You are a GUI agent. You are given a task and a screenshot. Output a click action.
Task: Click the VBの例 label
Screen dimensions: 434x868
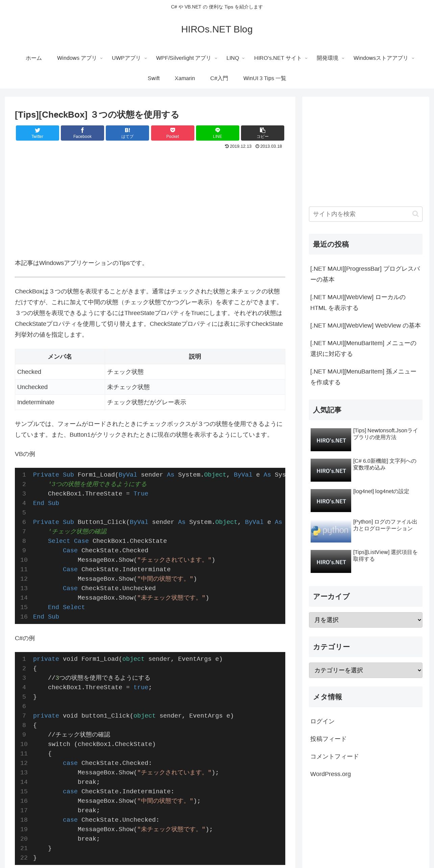[25, 454]
